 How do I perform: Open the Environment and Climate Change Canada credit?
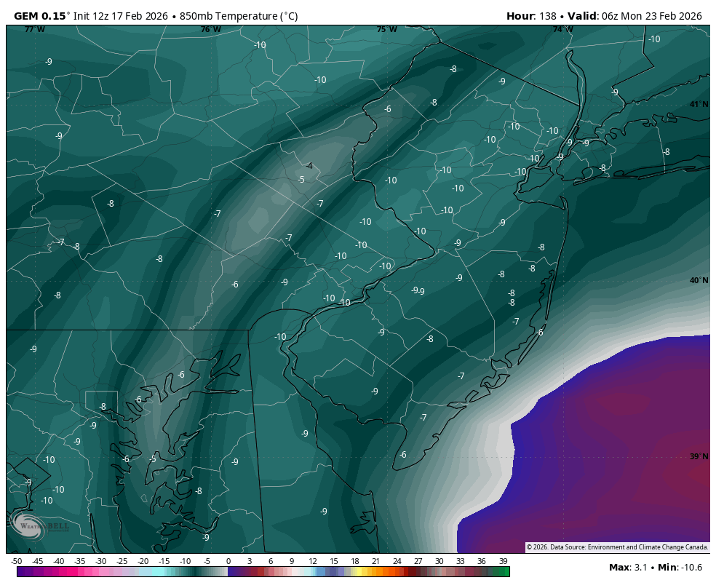tap(616, 547)
